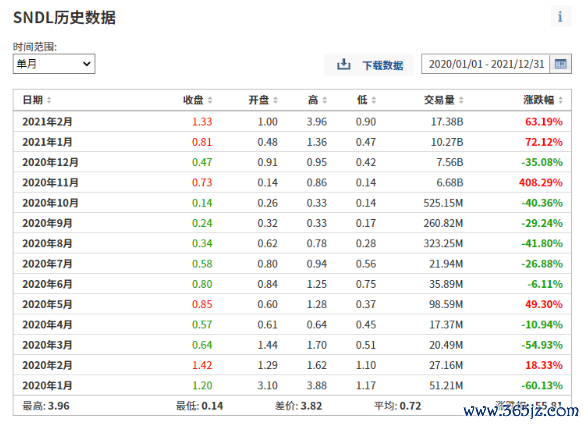Click the 525.15M volume value
This screenshot has height=426, width=586.
coord(443,203)
